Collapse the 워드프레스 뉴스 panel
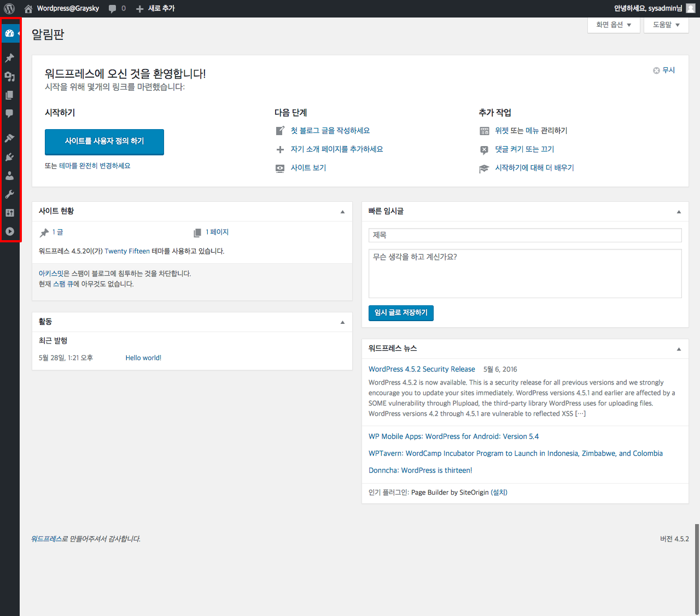Viewport: 700px width, 616px height. coord(679,349)
